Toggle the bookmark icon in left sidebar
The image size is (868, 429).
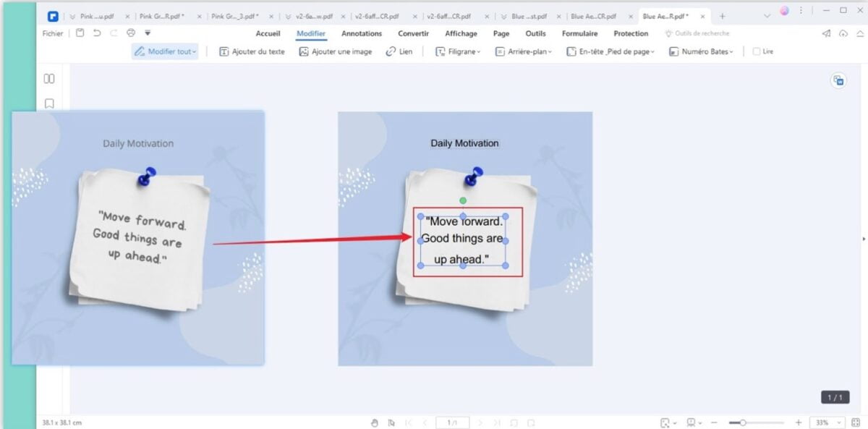[x=48, y=102]
